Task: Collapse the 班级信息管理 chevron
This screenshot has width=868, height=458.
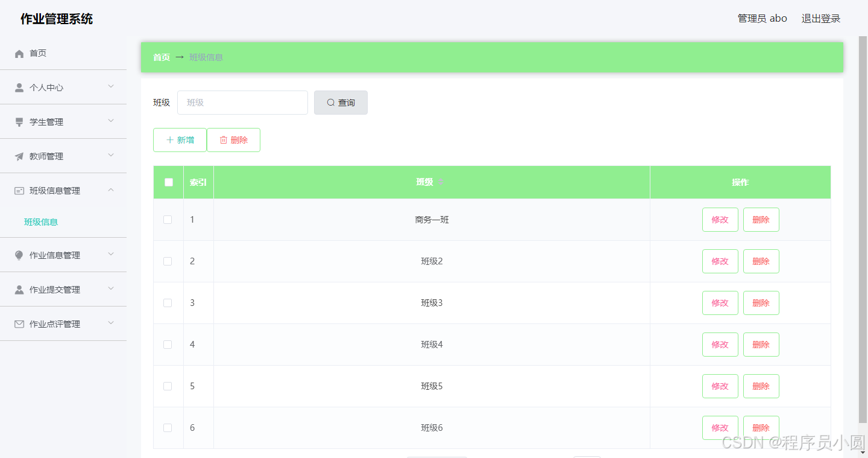Action: pyautogui.click(x=111, y=190)
